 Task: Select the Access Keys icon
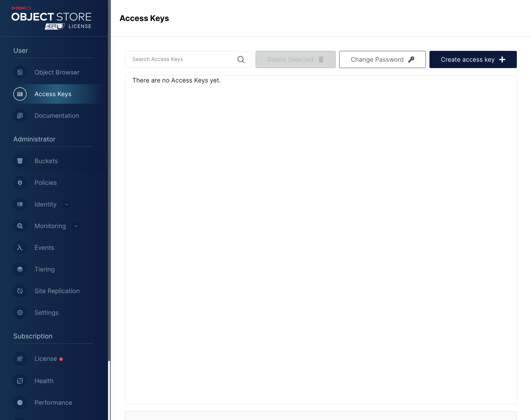coord(20,94)
